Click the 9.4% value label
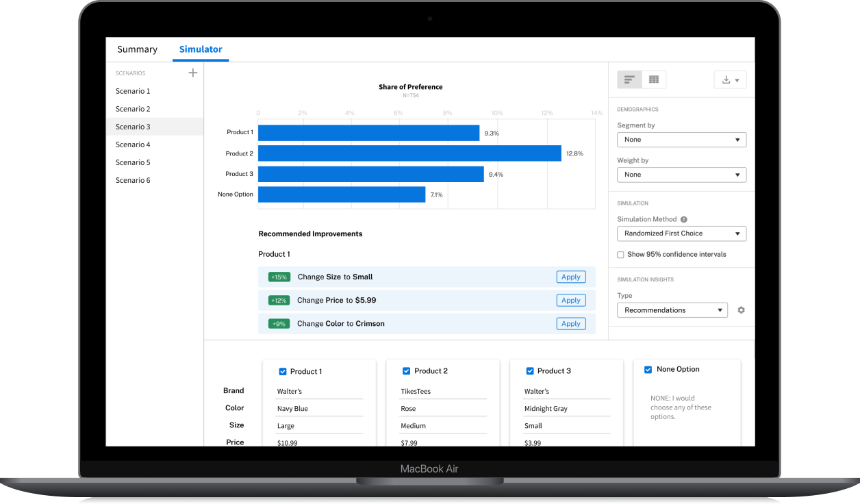The width and height of the screenshot is (860, 504). 496,175
